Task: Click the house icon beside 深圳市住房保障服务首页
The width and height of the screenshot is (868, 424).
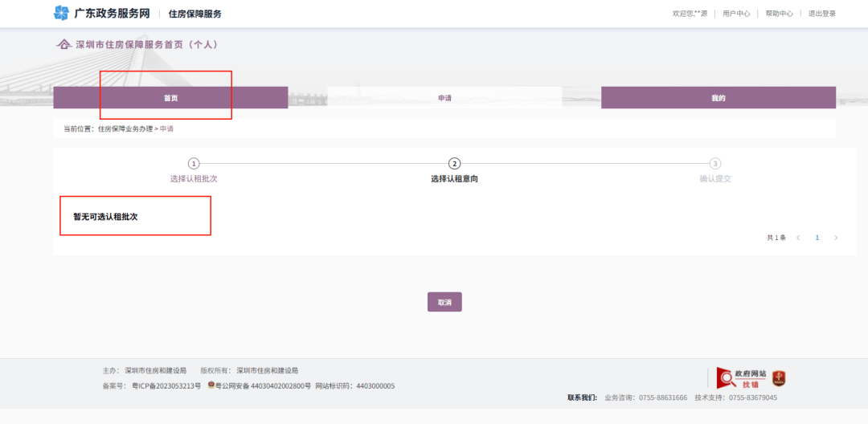Action: click(63, 45)
